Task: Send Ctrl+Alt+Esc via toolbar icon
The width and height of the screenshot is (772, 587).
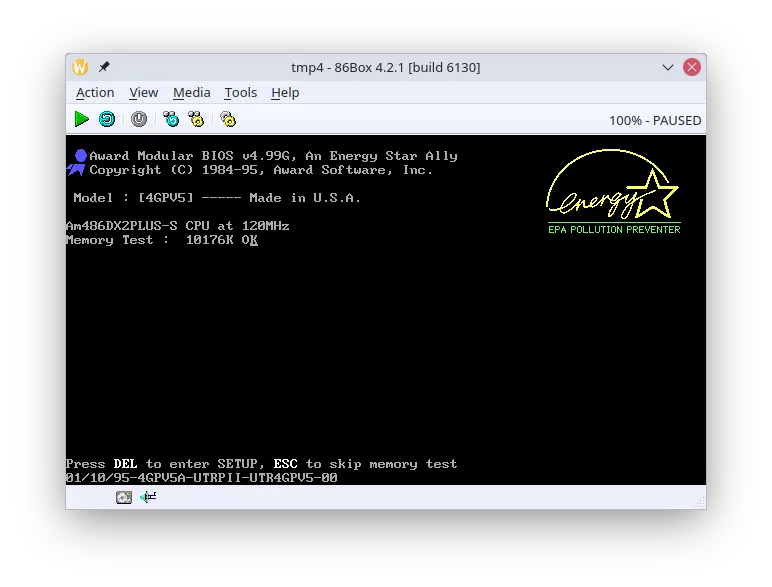Action: coord(196,119)
